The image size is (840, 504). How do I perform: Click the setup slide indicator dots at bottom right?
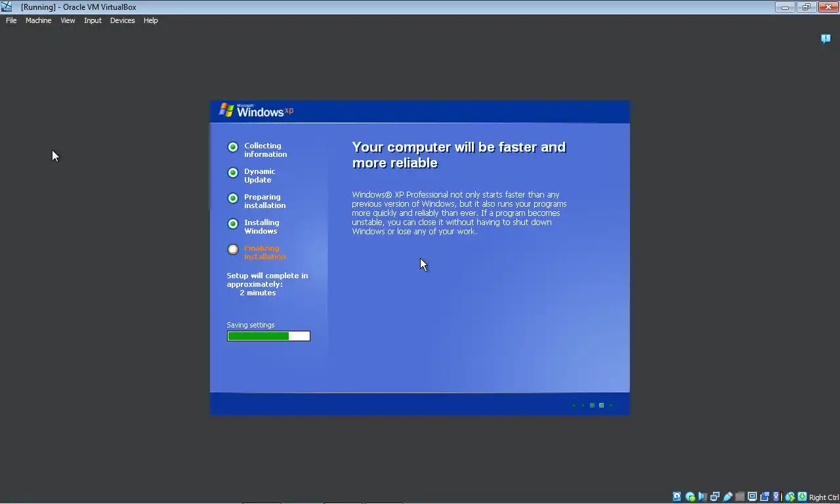click(592, 405)
